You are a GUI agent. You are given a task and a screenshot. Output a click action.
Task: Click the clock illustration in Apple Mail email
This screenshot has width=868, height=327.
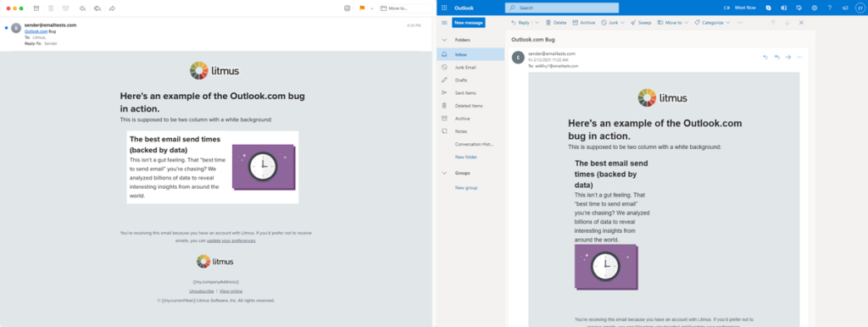(x=264, y=167)
